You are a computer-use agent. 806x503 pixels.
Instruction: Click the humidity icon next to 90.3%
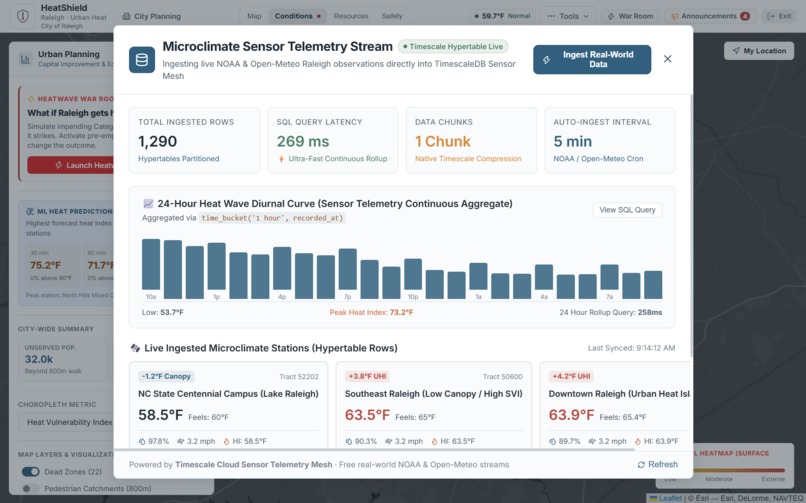pyautogui.click(x=349, y=441)
